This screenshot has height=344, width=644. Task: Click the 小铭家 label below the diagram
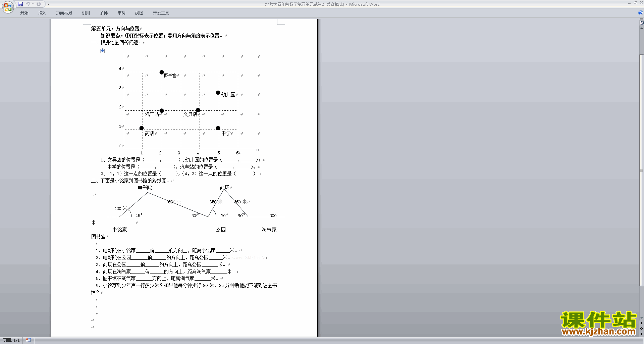pyautogui.click(x=120, y=230)
